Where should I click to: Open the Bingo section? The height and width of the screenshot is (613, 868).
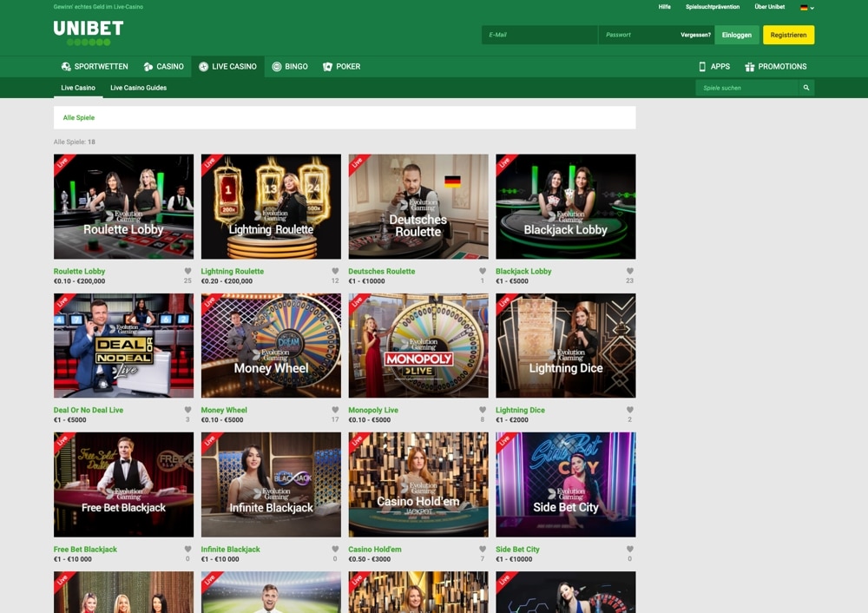coord(290,67)
